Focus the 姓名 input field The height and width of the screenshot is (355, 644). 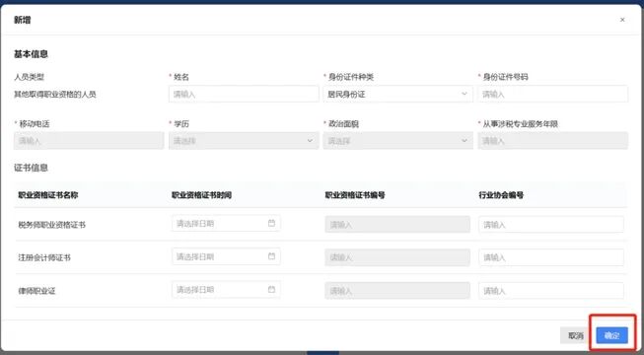244,94
